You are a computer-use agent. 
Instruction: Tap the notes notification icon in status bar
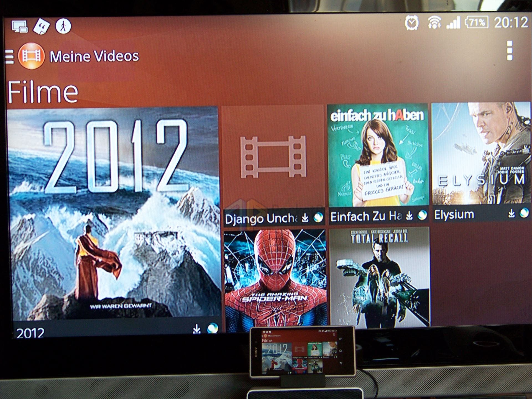click(42, 27)
